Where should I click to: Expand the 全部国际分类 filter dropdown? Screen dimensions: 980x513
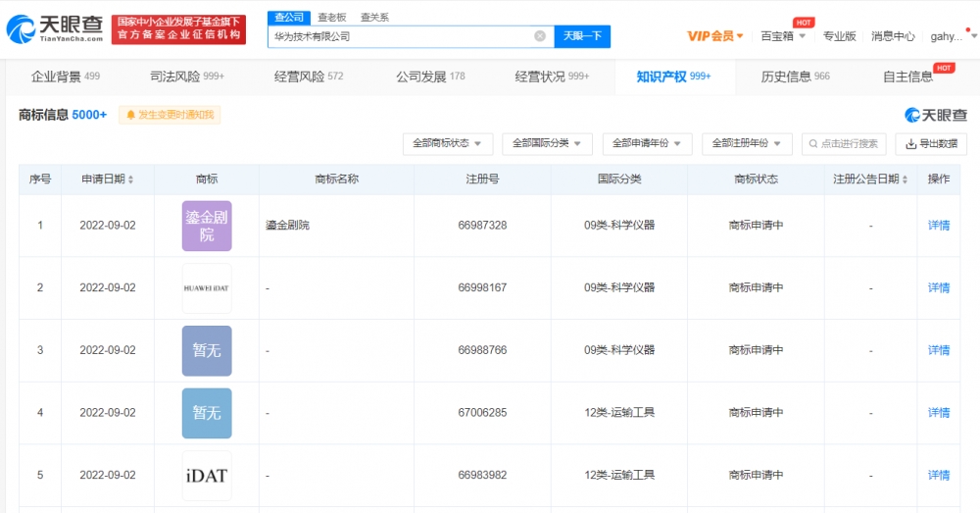click(548, 144)
